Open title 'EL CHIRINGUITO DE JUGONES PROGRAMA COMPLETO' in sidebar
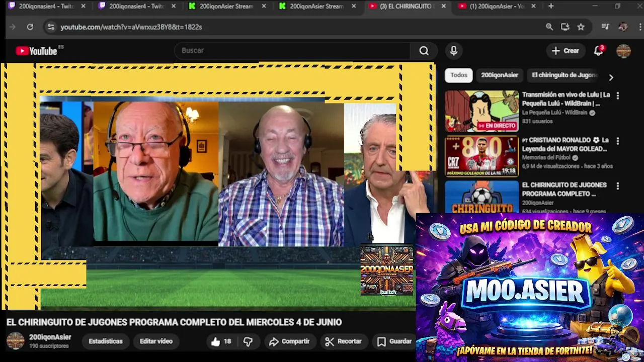 point(564,190)
